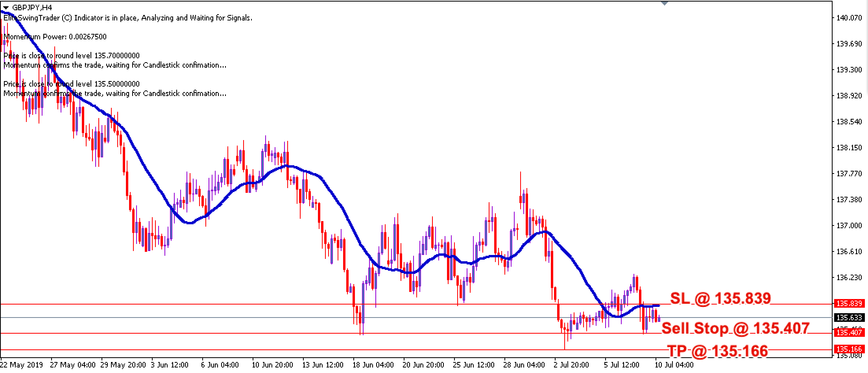Click the red 135.839 price tag

click(x=849, y=303)
